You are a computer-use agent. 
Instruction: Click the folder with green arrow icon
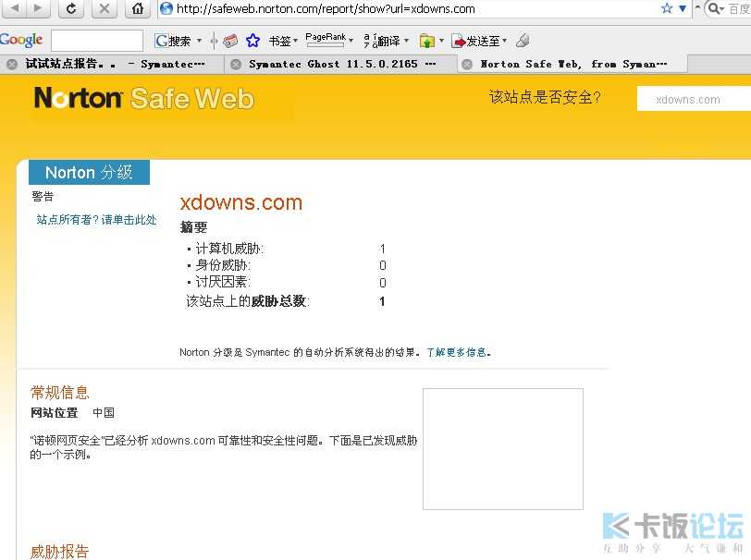[x=426, y=42]
